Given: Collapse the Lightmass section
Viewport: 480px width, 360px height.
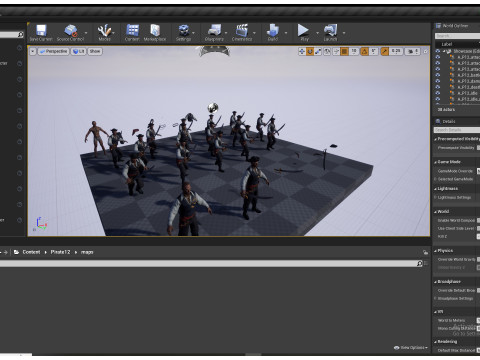Looking at the screenshot, I should click(x=435, y=189).
